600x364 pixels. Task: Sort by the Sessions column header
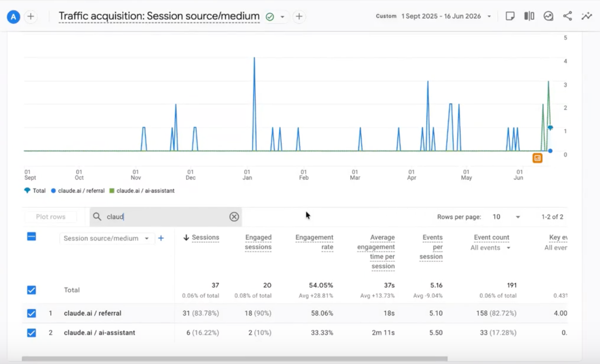tap(205, 238)
